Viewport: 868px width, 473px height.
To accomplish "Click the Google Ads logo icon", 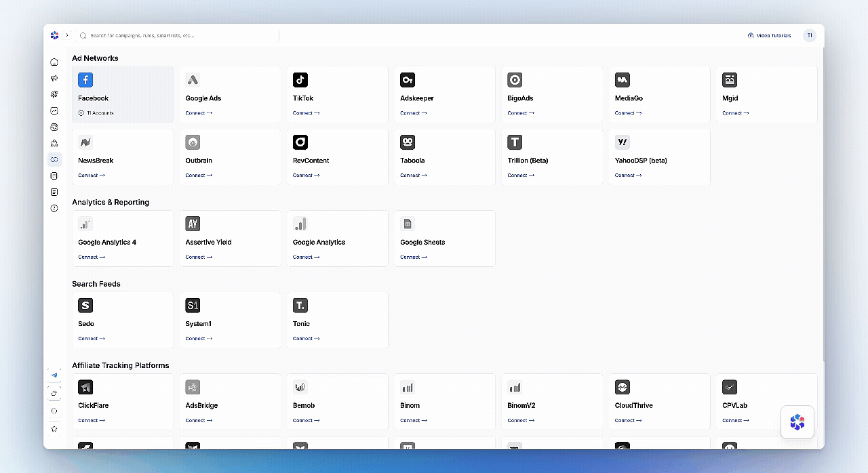I will (193, 80).
